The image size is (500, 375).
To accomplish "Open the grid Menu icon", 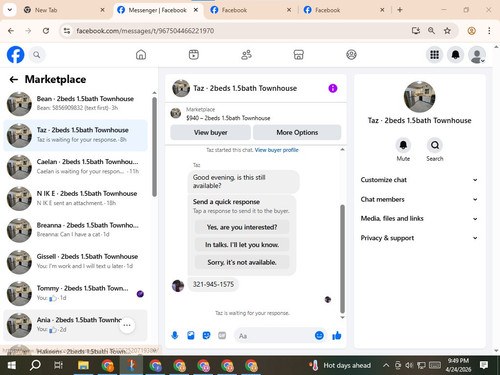I will (434, 55).
